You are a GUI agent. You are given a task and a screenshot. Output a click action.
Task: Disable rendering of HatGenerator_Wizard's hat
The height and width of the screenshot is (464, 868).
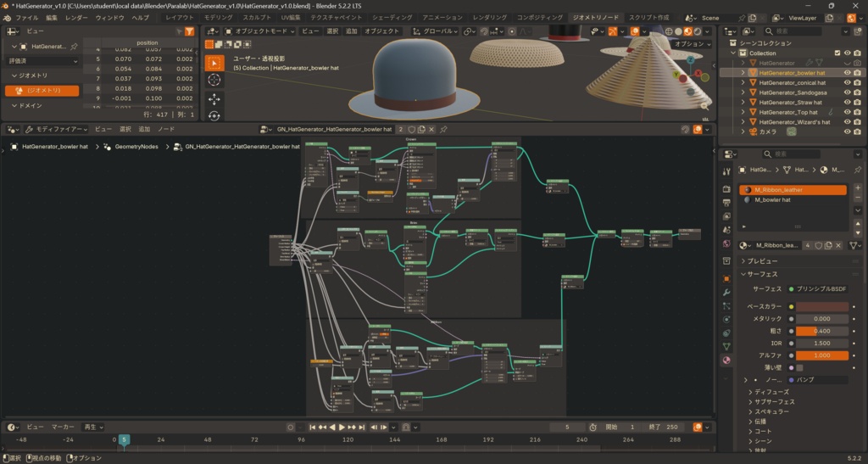pyautogui.click(x=858, y=122)
